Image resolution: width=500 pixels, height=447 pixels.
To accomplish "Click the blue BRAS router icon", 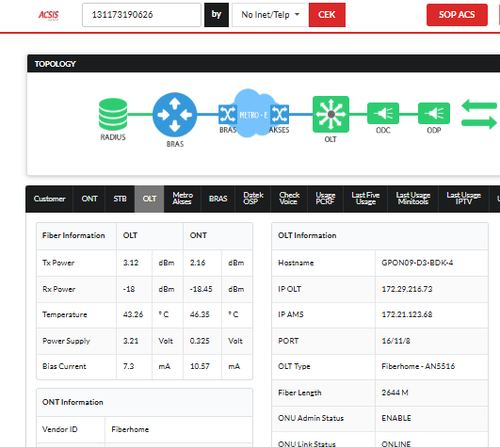I will coord(175,115).
